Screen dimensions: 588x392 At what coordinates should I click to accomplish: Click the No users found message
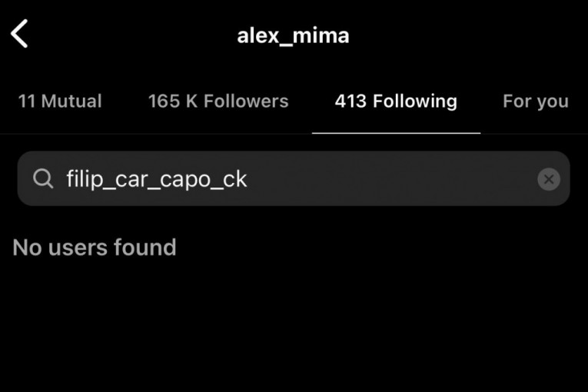pos(94,247)
